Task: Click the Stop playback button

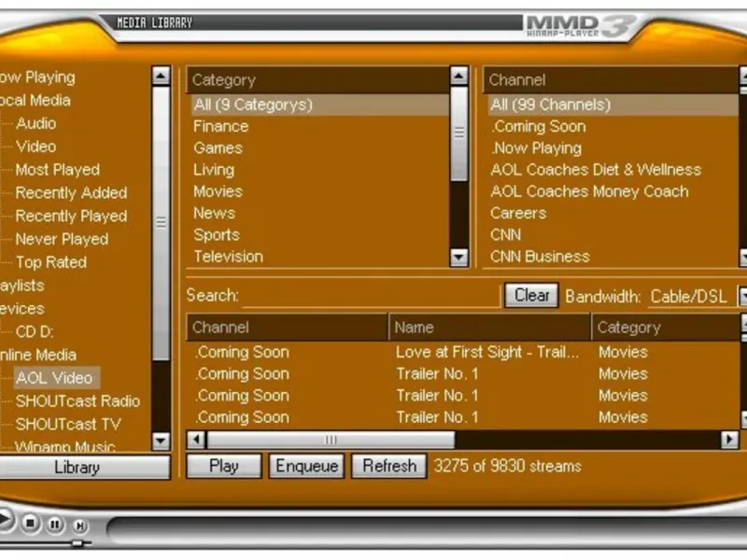Action: tap(31, 524)
